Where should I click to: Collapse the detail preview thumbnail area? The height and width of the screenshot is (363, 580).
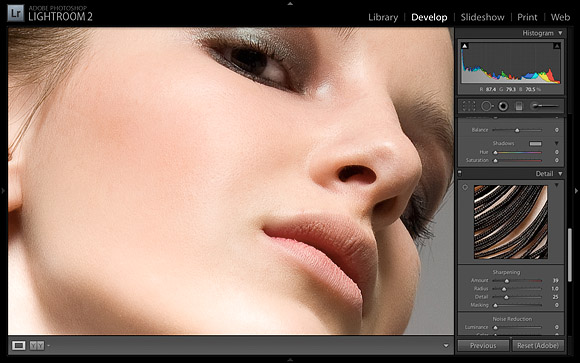(557, 185)
